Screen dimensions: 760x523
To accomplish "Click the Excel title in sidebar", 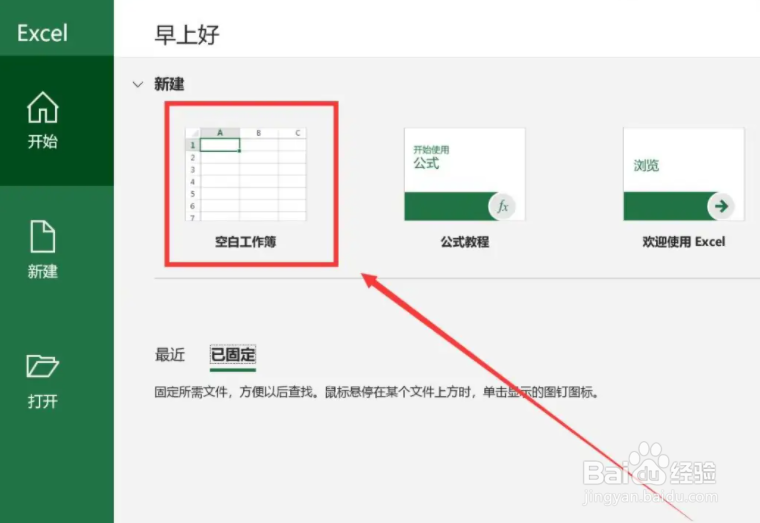I will (42, 33).
